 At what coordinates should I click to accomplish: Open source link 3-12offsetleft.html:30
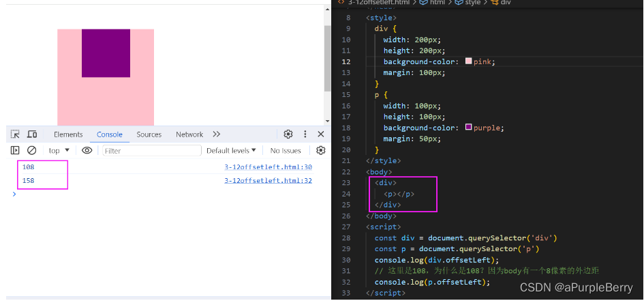click(x=269, y=167)
